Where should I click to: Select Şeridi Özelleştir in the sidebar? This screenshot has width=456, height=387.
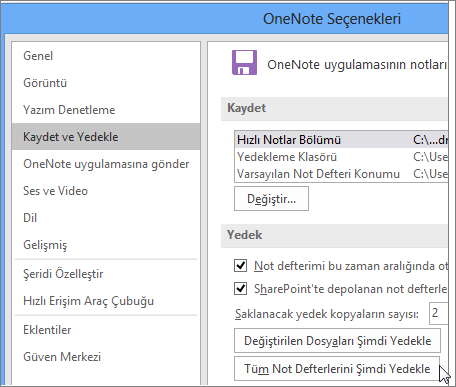[x=106, y=274]
